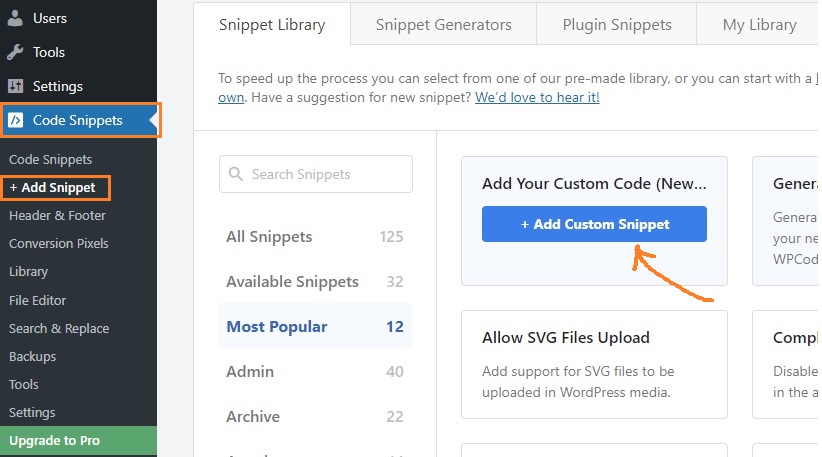
Task: Click the 125 count next to All Snippets
Action: pos(391,237)
